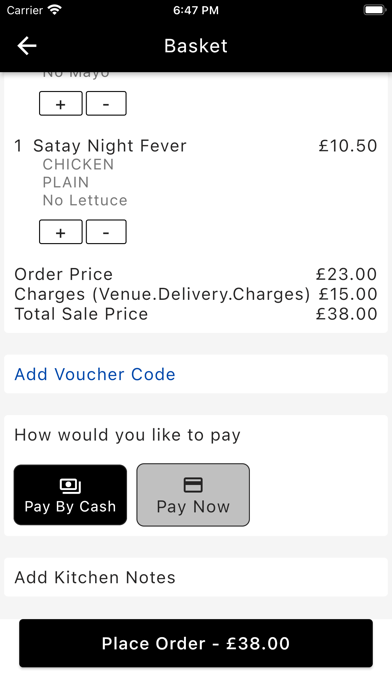Click the Add Kitchen Notes field
The height and width of the screenshot is (696, 392).
pyautogui.click(x=196, y=577)
